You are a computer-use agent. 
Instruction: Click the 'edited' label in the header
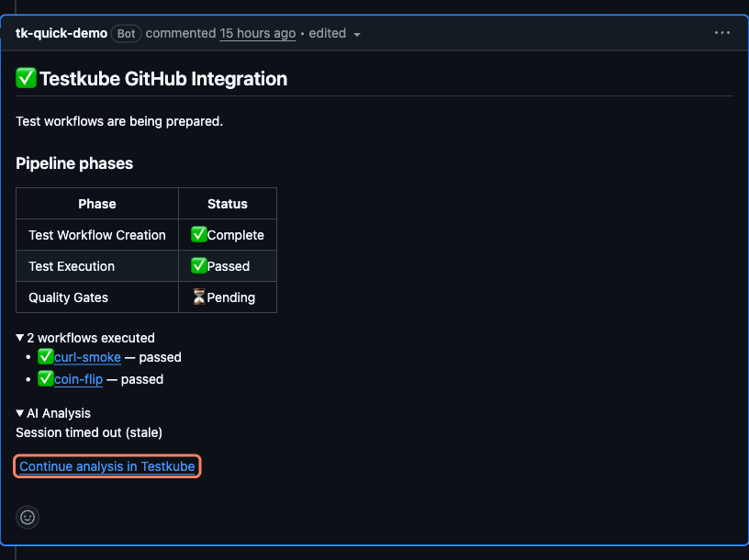click(x=327, y=33)
